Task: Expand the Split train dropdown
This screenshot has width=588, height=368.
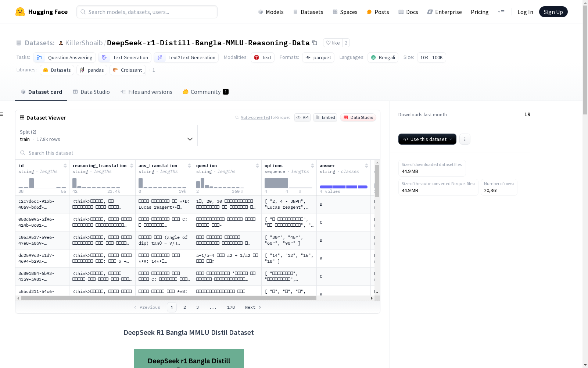Action: pyautogui.click(x=107, y=135)
